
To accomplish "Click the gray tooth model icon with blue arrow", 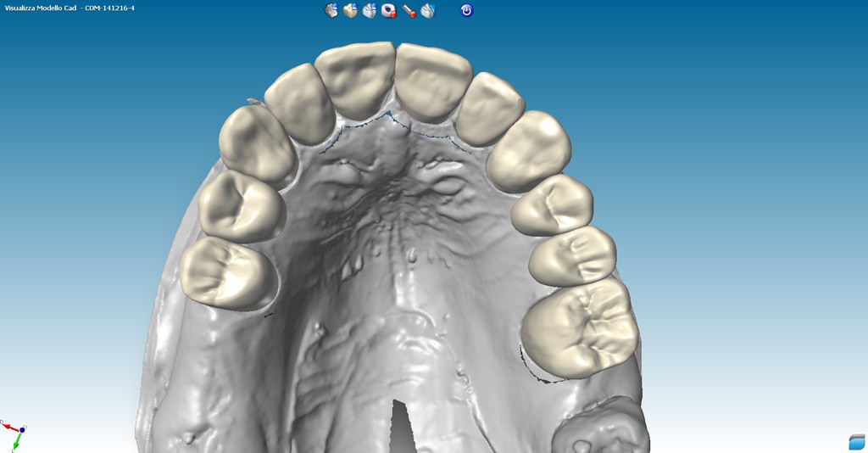I will 331,10.
